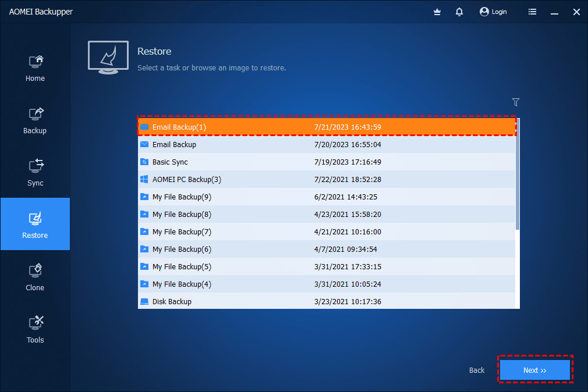
Task: Click date 6/2/2021 14:43:25
Action: pyautogui.click(x=346, y=197)
